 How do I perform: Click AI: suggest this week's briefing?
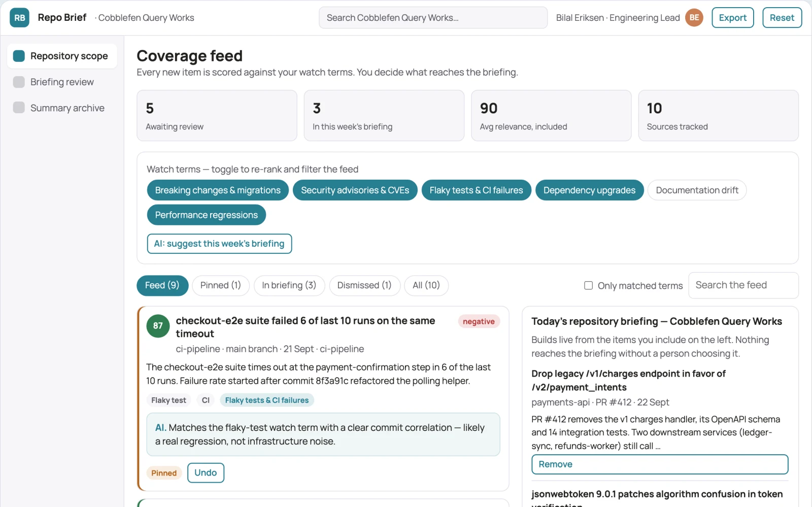(x=219, y=244)
